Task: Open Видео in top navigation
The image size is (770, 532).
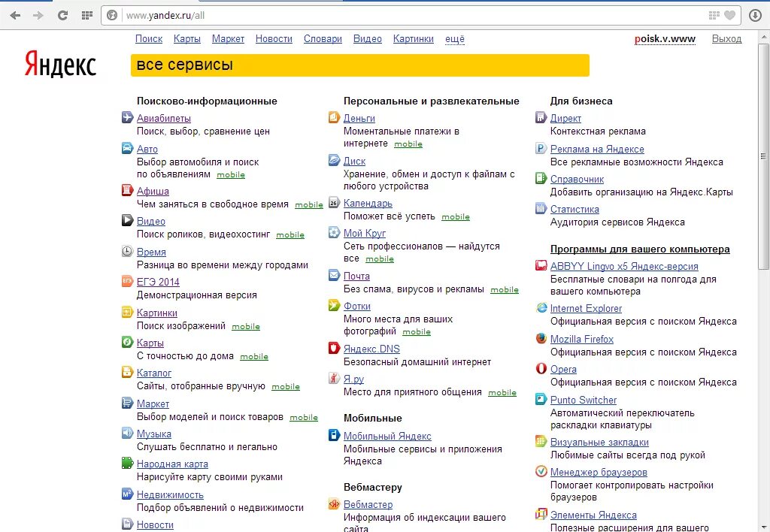Action: (367, 39)
